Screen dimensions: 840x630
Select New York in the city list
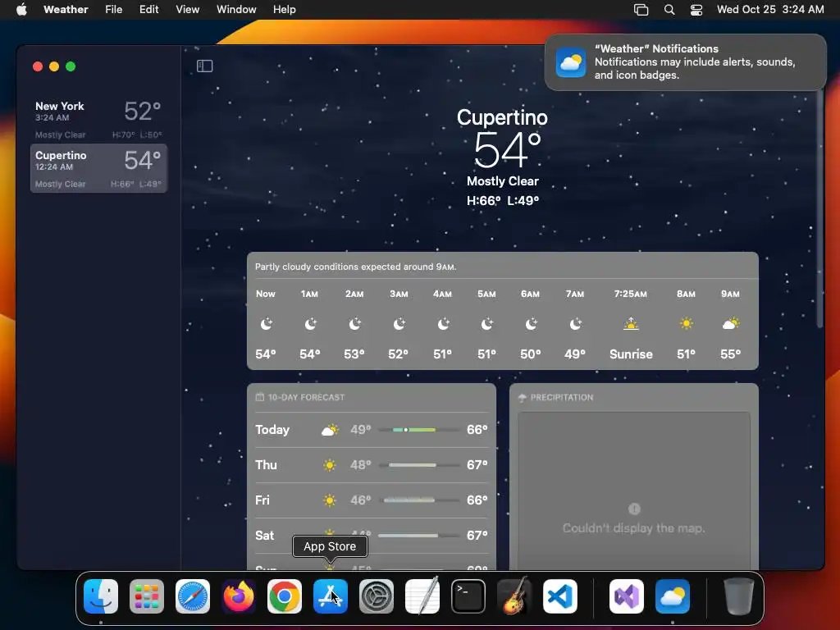point(98,120)
